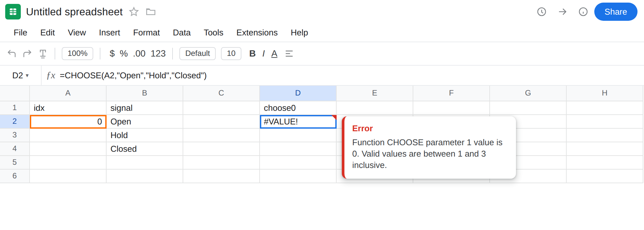Open the Tools menu
644x230 pixels.
pyautogui.click(x=213, y=32)
